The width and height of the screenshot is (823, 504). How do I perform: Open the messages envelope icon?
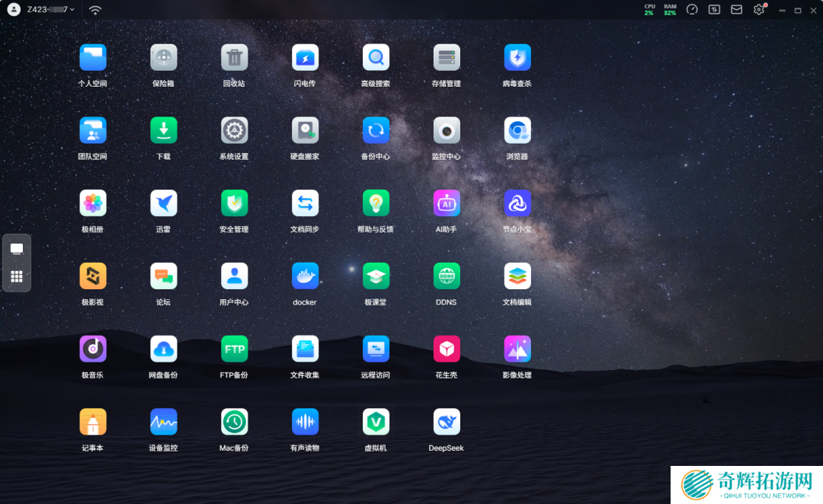pyautogui.click(x=736, y=10)
